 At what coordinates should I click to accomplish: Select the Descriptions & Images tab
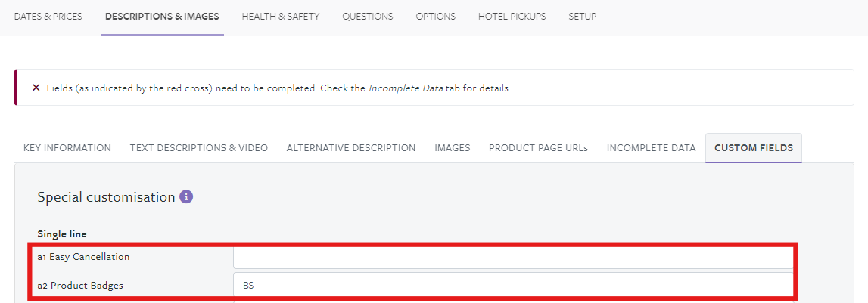click(162, 17)
